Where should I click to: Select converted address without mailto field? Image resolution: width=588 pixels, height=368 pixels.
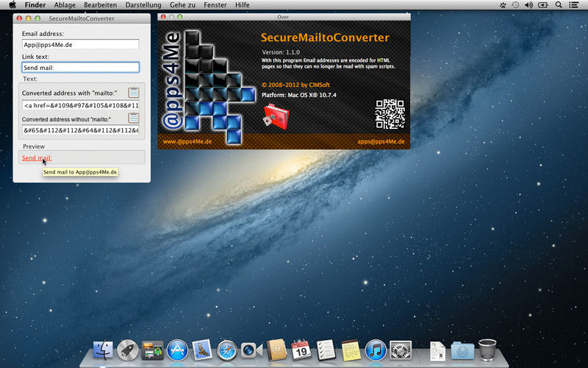[x=80, y=130]
